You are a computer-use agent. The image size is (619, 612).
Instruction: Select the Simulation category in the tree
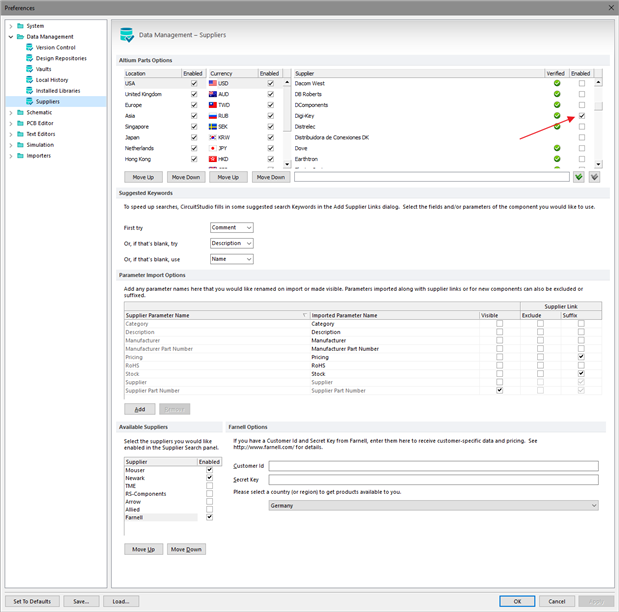pyautogui.click(x=41, y=144)
